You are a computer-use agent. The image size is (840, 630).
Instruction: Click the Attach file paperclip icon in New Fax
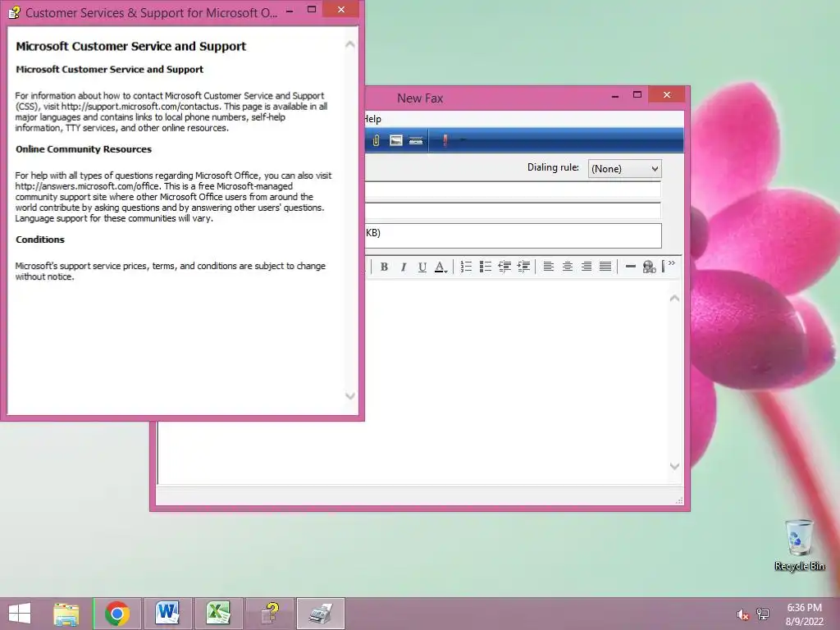tap(376, 140)
